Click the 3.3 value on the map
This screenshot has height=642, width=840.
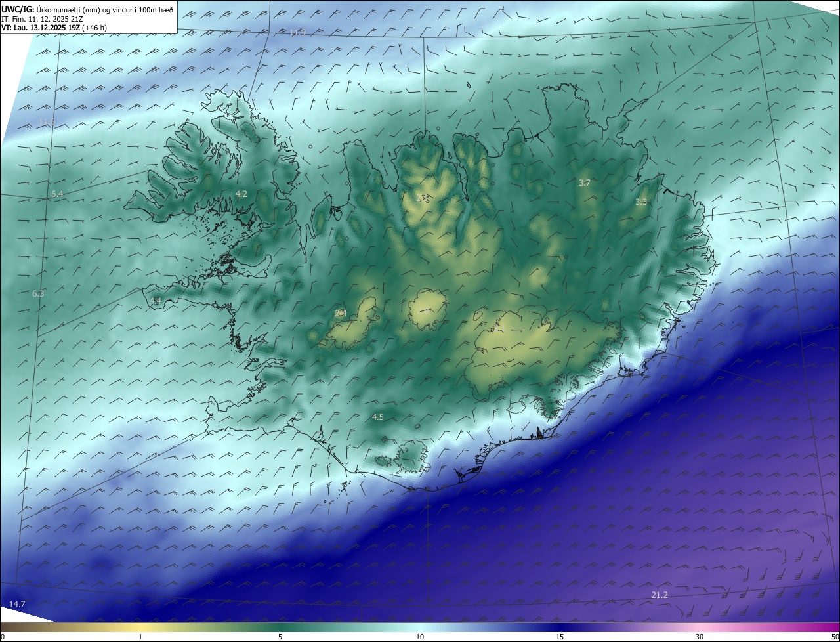(x=642, y=202)
